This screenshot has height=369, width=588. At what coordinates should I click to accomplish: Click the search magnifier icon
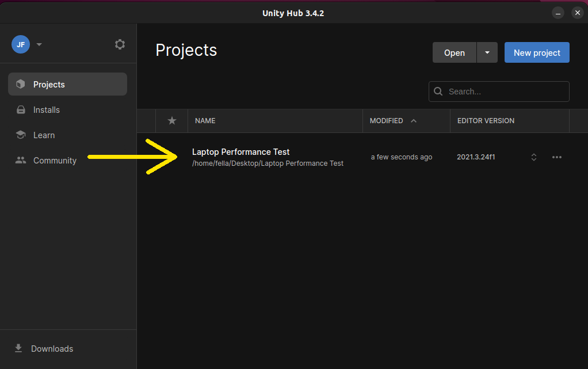438,91
